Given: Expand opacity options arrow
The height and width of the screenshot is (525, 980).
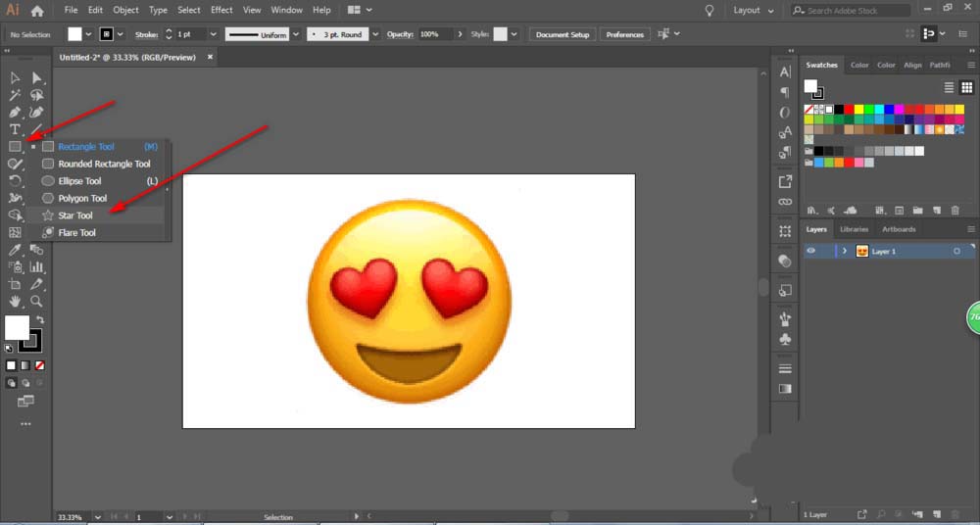Looking at the screenshot, I should click(461, 34).
